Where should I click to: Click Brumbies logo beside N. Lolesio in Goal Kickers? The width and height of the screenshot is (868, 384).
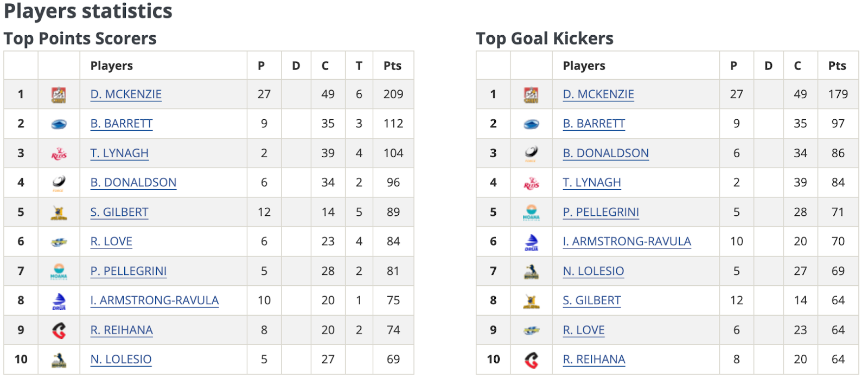(531, 271)
